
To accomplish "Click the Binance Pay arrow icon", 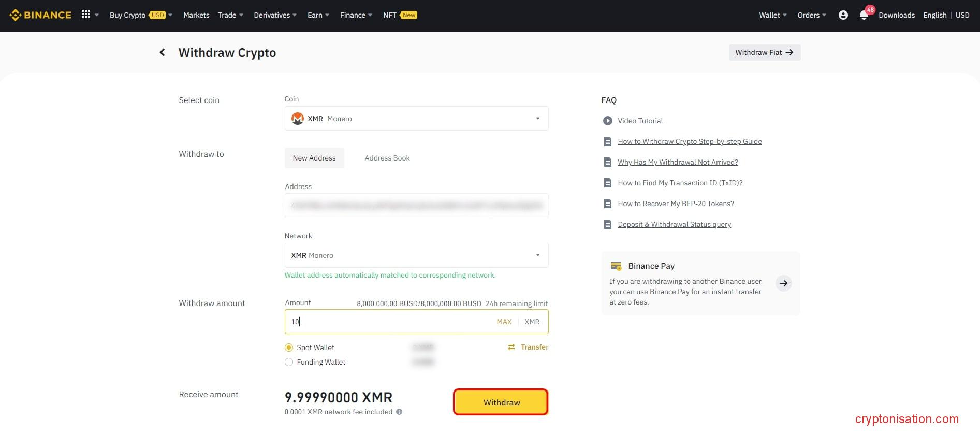I will pyautogui.click(x=783, y=283).
